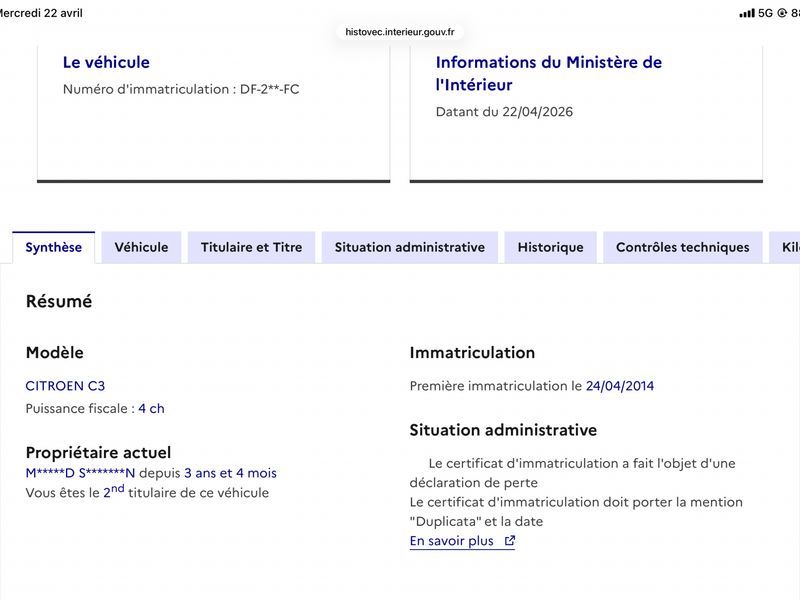
Task: Click 'Informations du Ministère de l'Intérieur' heading
Action: tap(548, 73)
